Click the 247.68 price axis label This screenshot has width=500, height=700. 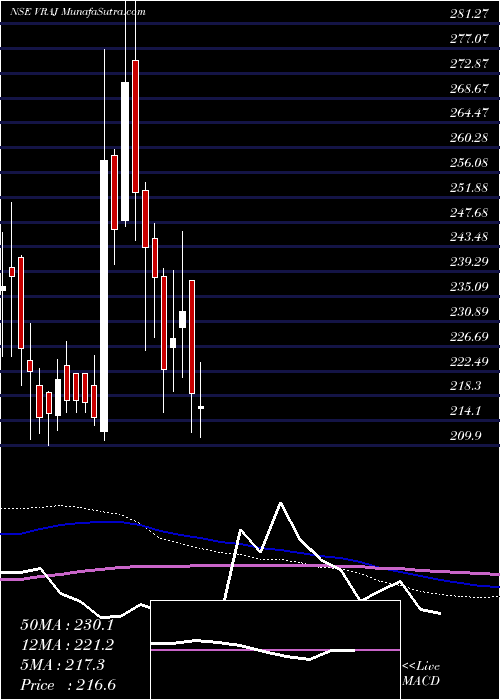[x=468, y=213]
